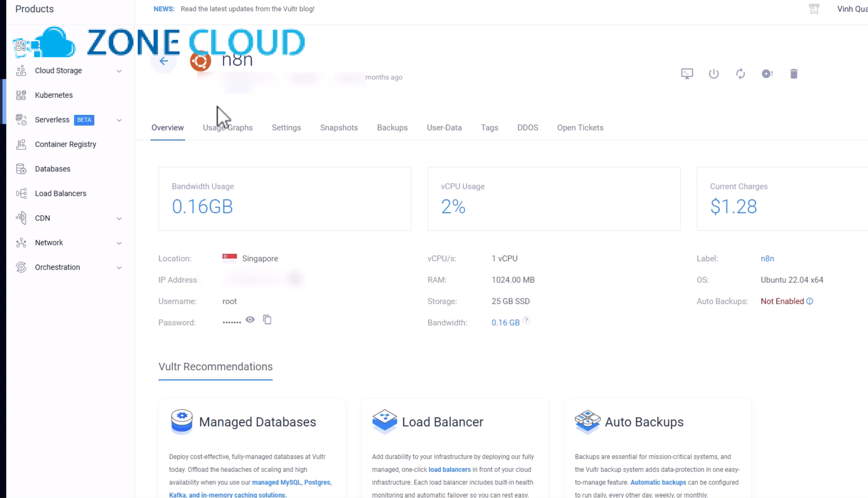Follow the load balancers text link

point(449,469)
